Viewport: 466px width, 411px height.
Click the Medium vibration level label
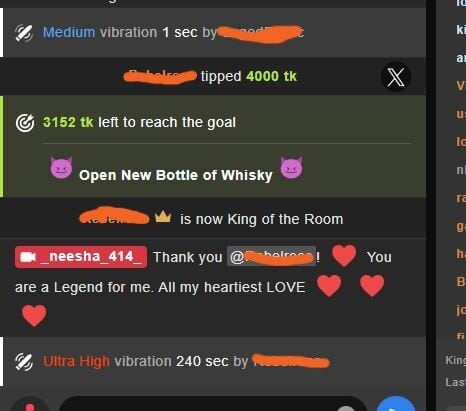(x=69, y=32)
